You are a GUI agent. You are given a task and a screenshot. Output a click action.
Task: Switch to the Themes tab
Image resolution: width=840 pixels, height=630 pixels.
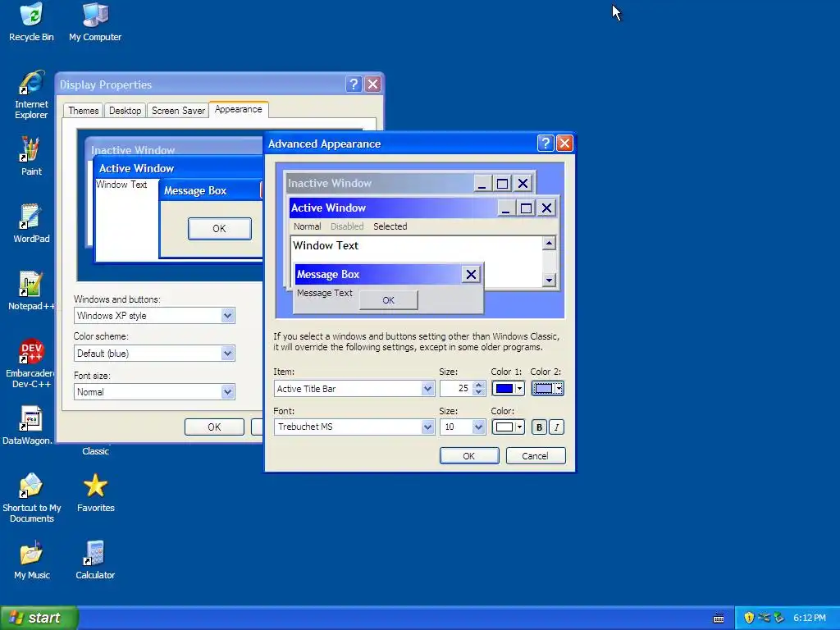point(83,111)
